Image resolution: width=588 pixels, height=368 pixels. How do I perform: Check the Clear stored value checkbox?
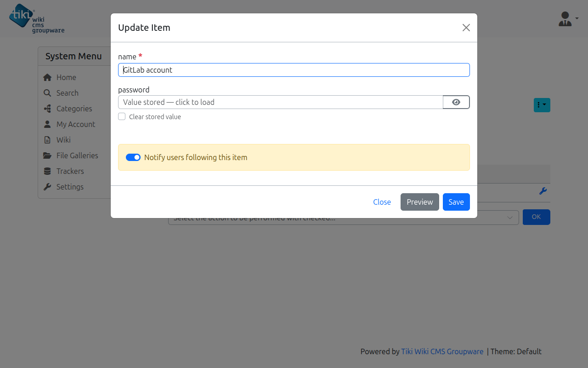(x=122, y=117)
